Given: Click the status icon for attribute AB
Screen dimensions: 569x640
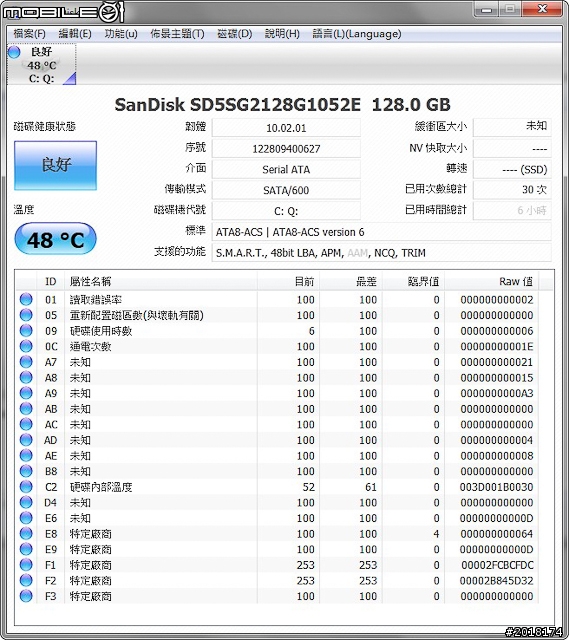Looking at the screenshot, I should (x=26, y=409).
